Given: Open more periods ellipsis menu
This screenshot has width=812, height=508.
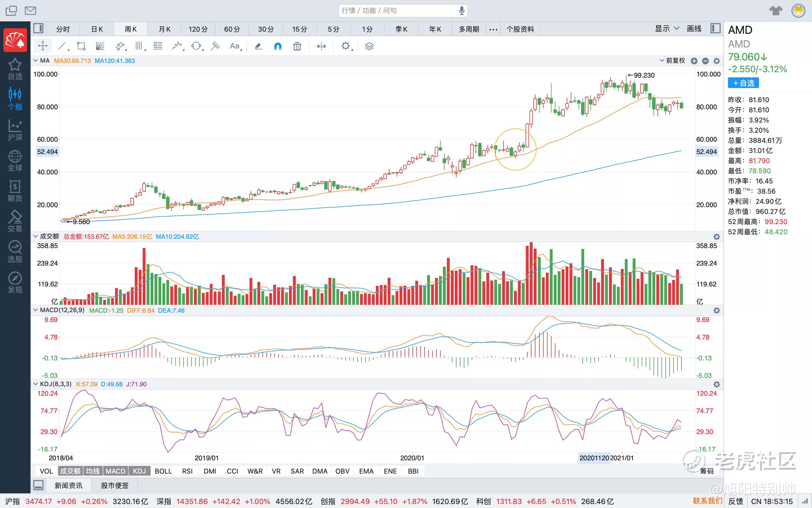Looking at the screenshot, I should (493, 30).
